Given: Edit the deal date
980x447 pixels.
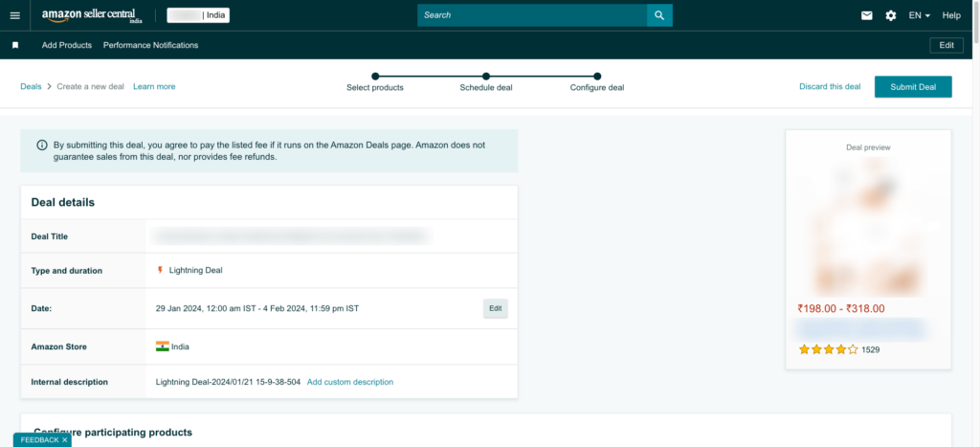Looking at the screenshot, I should (495, 308).
